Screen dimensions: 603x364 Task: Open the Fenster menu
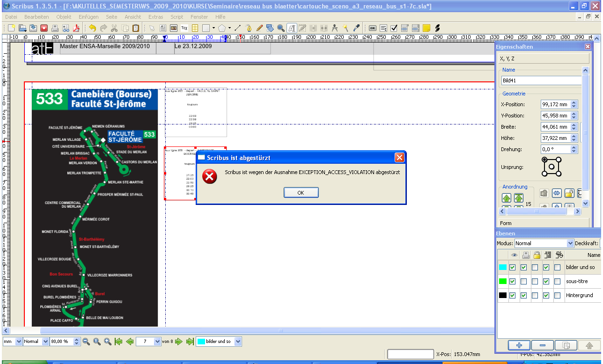(199, 17)
